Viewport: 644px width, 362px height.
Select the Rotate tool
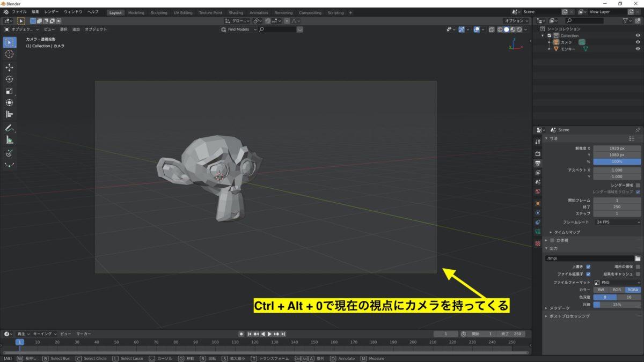pyautogui.click(x=9, y=79)
